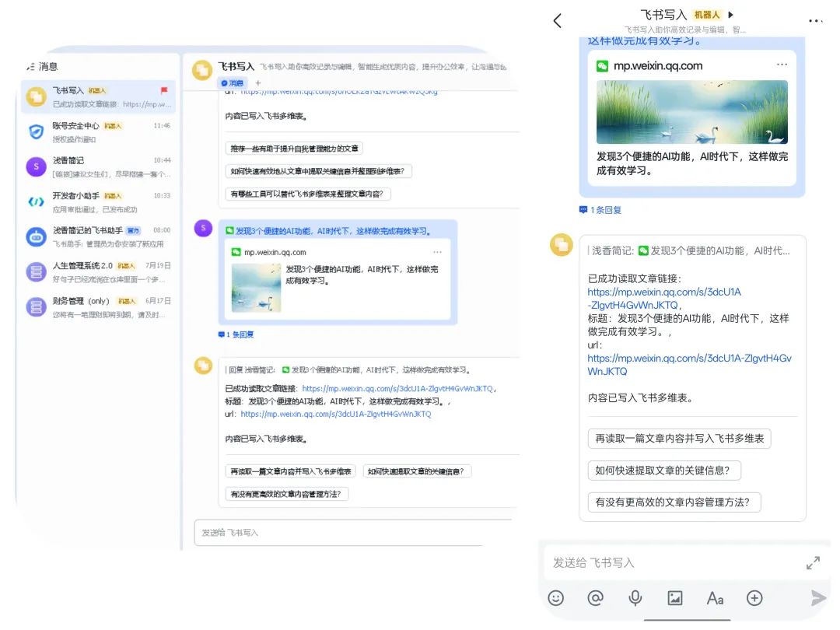Click the red flag on 飞书写入 chat
The height and width of the screenshot is (630, 840).
[164, 90]
